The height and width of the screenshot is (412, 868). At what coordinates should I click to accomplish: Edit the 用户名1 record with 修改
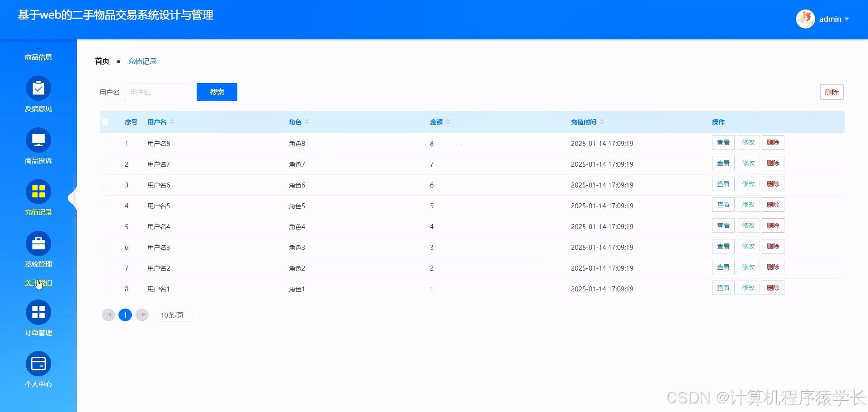(x=748, y=288)
